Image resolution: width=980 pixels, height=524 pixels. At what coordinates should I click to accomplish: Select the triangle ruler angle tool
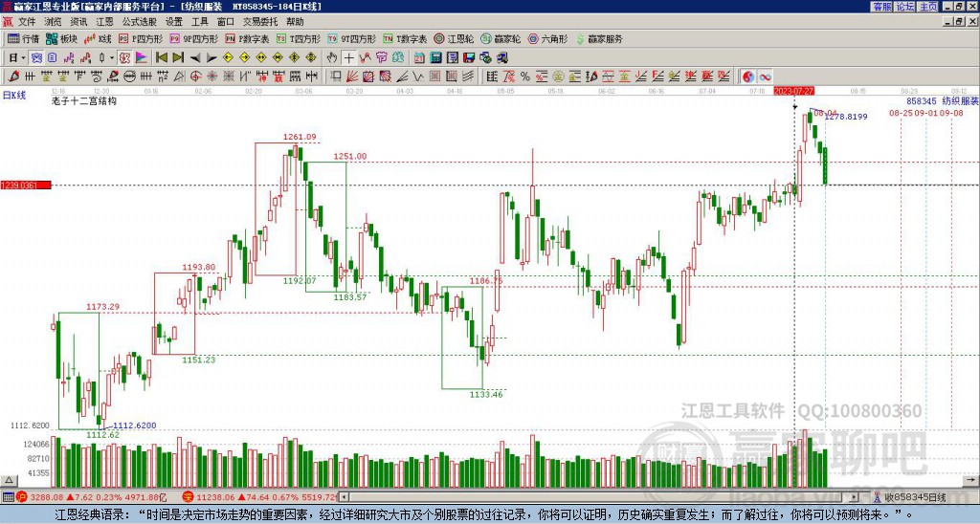[x=179, y=76]
